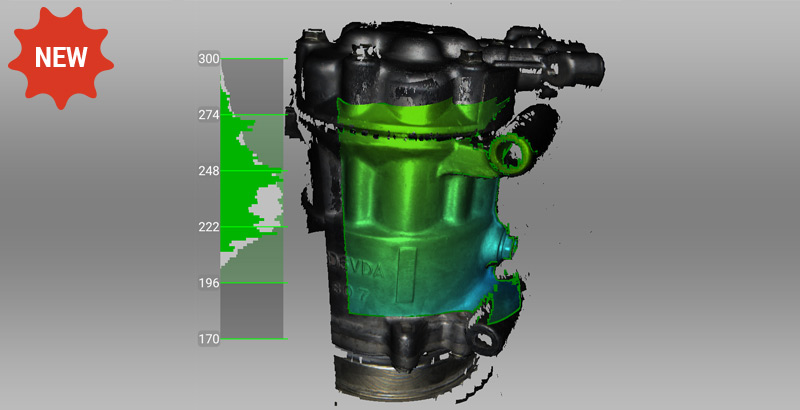Viewport: 800px width, 410px height.
Task: Click the 222 histogram scale label
Action: pyautogui.click(x=208, y=227)
